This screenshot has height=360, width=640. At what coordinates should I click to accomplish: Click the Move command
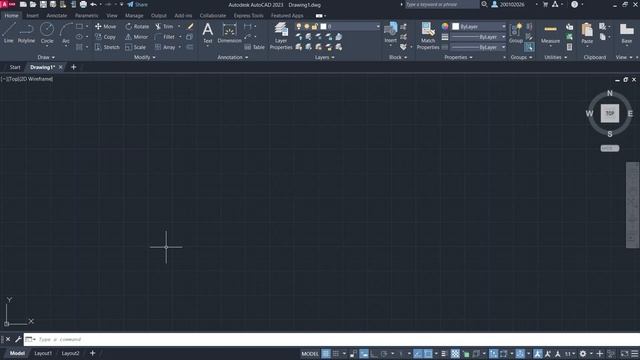point(105,26)
